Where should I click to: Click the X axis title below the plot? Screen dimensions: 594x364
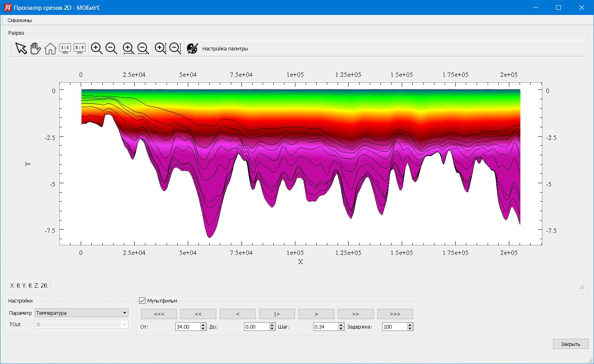point(301,262)
